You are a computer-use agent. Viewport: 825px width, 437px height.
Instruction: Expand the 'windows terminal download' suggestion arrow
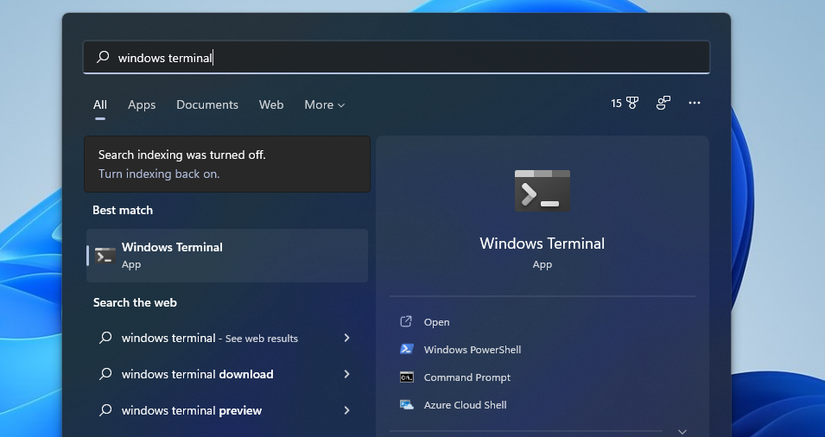click(347, 374)
